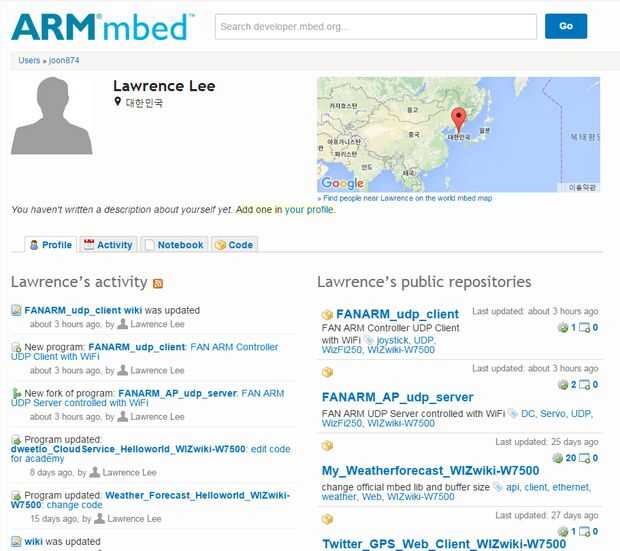Open 'Find people near Lawrence' map link
Viewport: 620px width, 551px height.
point(405,198)
